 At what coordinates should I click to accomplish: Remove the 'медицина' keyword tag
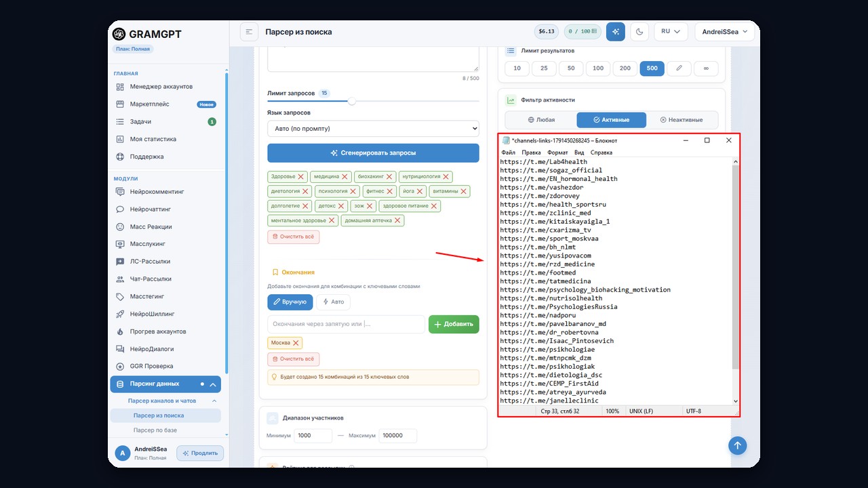344,177
